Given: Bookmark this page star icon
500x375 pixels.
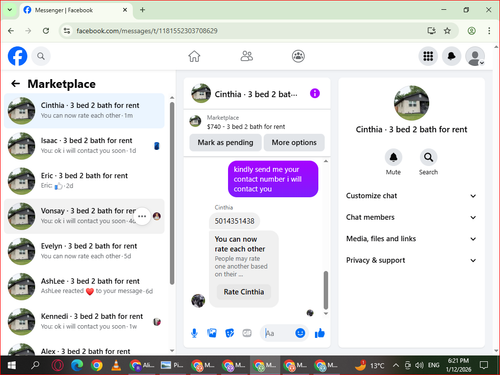Looking at the screenshot, I should pyautogui.click(x=447, y=31).
